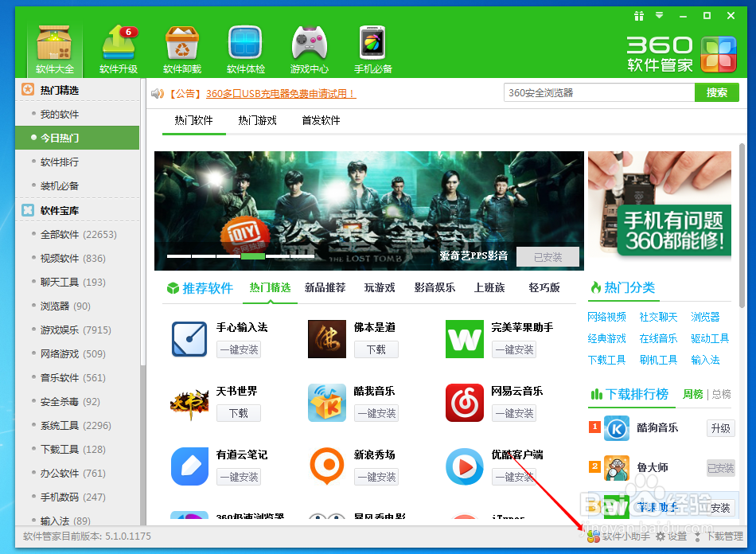Switch to the 首发软件 tab

coord(321,120)
